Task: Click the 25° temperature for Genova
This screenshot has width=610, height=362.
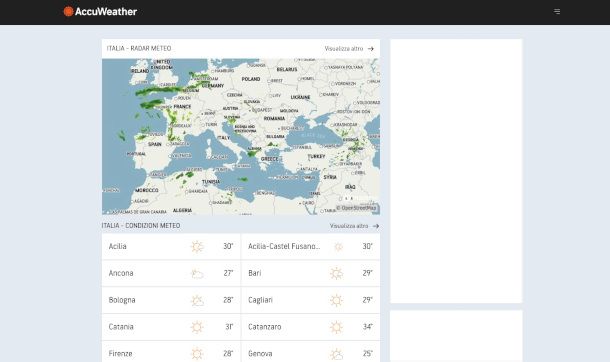Action: 367,353
